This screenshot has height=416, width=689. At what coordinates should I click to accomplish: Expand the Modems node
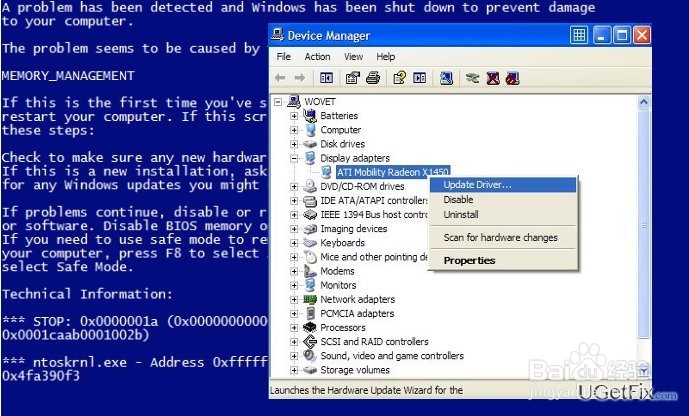click(294, 271)
